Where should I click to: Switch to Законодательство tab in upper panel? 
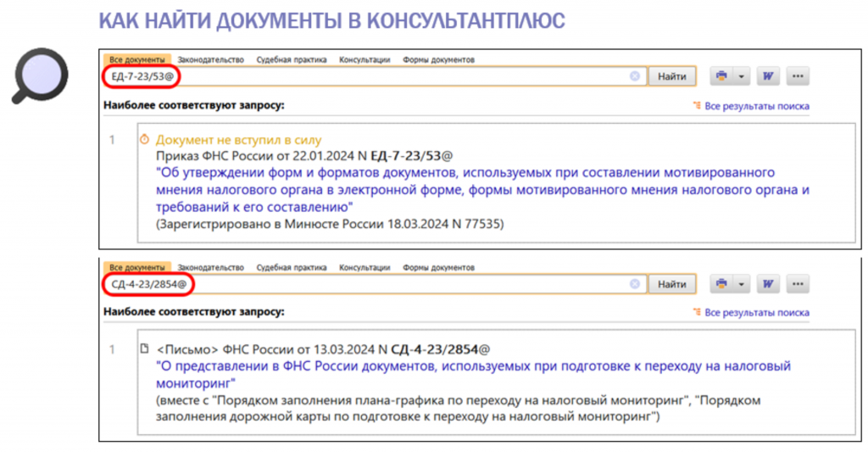pos(210,59)
